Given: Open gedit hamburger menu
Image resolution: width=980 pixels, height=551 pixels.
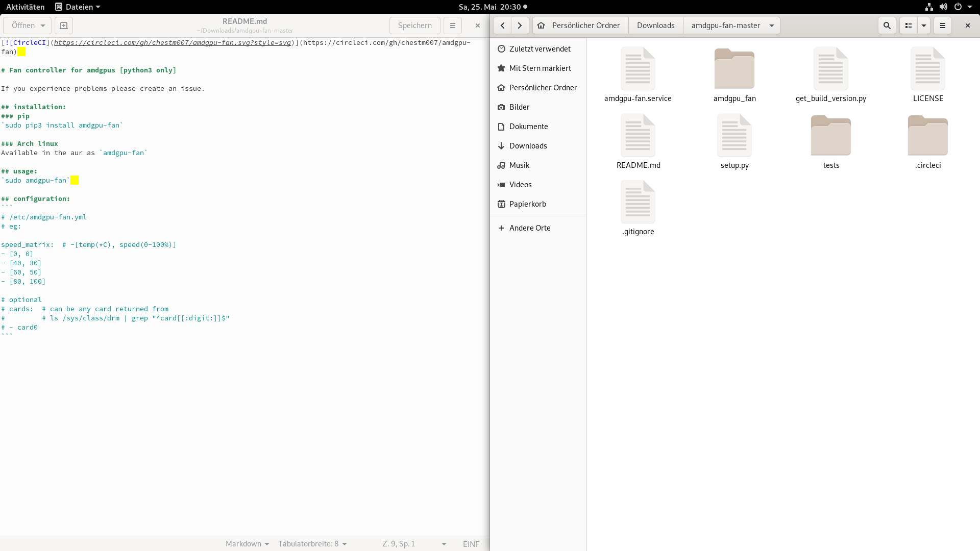Looking at the screenshot, I should tap(452, 26).
